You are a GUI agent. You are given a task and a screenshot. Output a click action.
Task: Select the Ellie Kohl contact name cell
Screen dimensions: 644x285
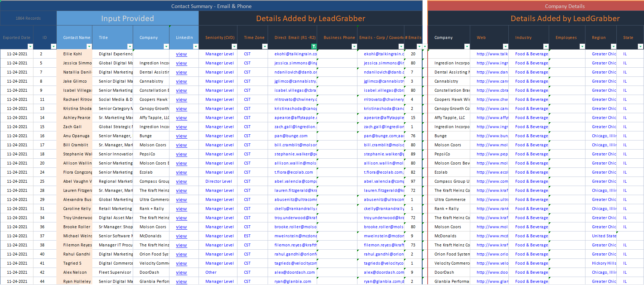pyautogui.click(x=75, y=54)
